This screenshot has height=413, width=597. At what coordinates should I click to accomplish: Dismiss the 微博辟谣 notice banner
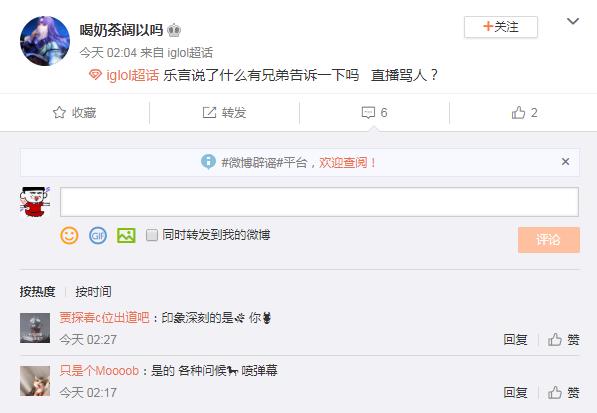click(x=565, y=162)
